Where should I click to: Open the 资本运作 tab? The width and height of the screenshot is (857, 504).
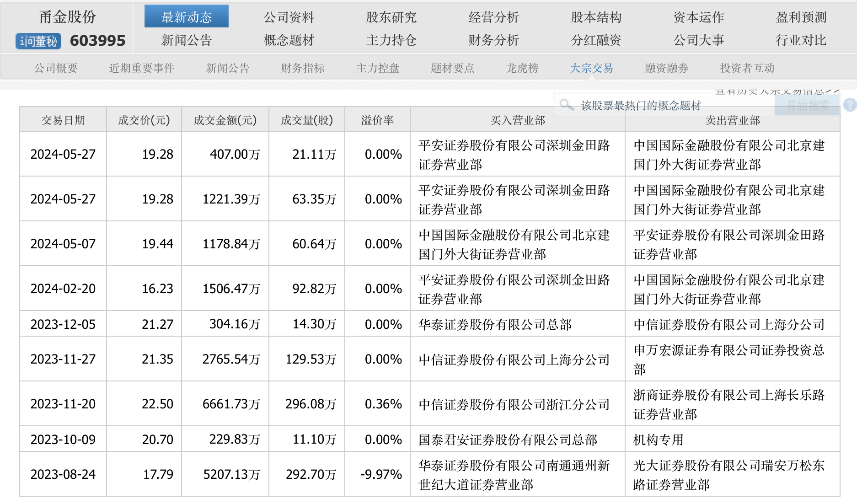pyautogui.click(x=699, y=17)
